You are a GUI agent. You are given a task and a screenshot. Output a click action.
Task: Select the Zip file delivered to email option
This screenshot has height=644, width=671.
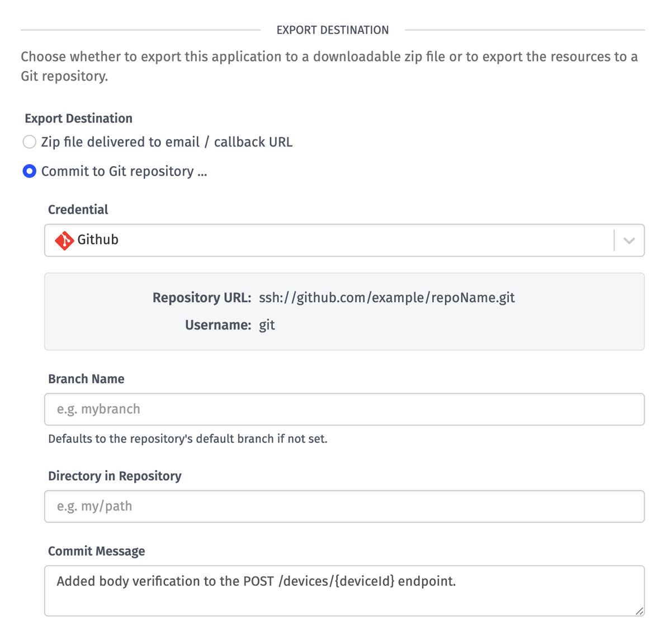[30, 142]
